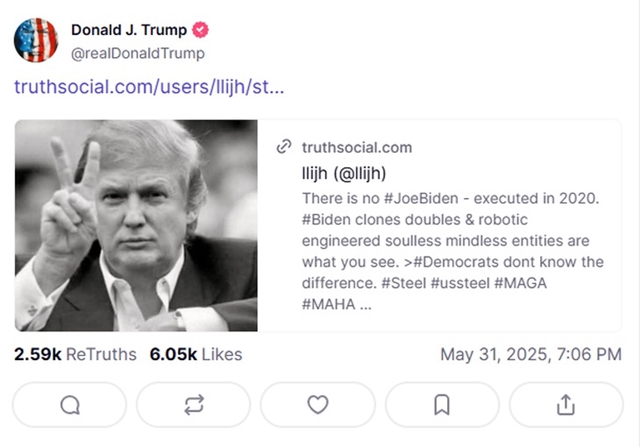ReTruth this post using the arrows icon
The height and width of the screenshot is (447, 640).
(194, 404)
